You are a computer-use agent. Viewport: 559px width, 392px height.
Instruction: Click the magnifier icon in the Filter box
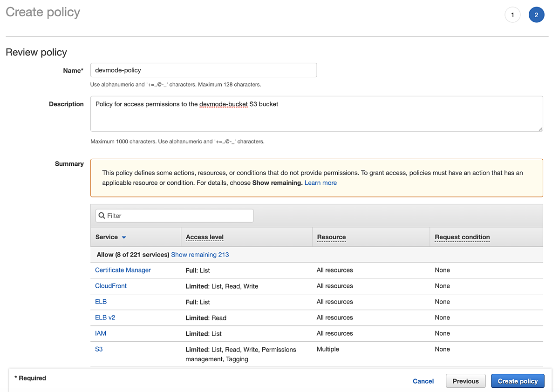[102, 216]
